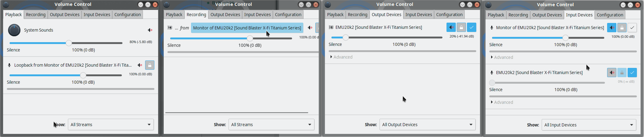
Task: Mute Monitor of EMU20k2 input device
Action: (x=612, y=28)
